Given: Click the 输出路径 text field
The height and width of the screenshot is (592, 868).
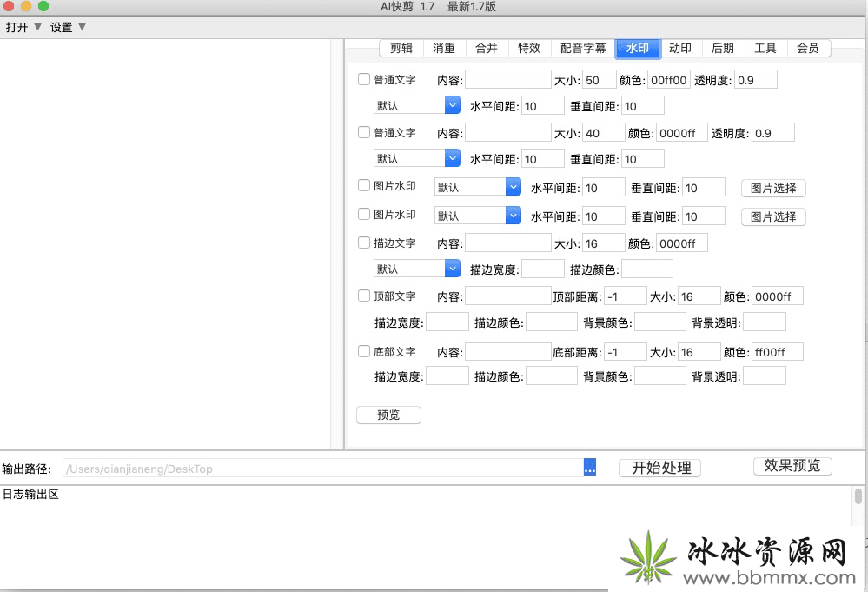Looking at the screenshot, I should tap(321, 469).
